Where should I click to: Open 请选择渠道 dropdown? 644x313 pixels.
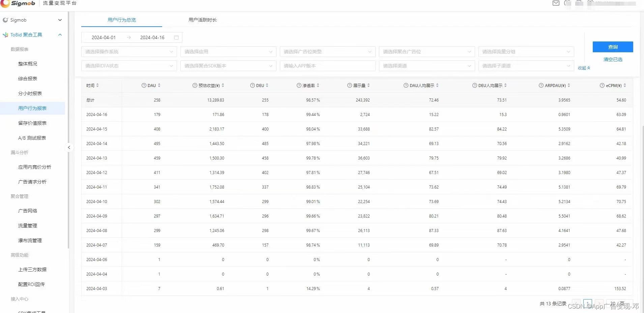(427, 66)
